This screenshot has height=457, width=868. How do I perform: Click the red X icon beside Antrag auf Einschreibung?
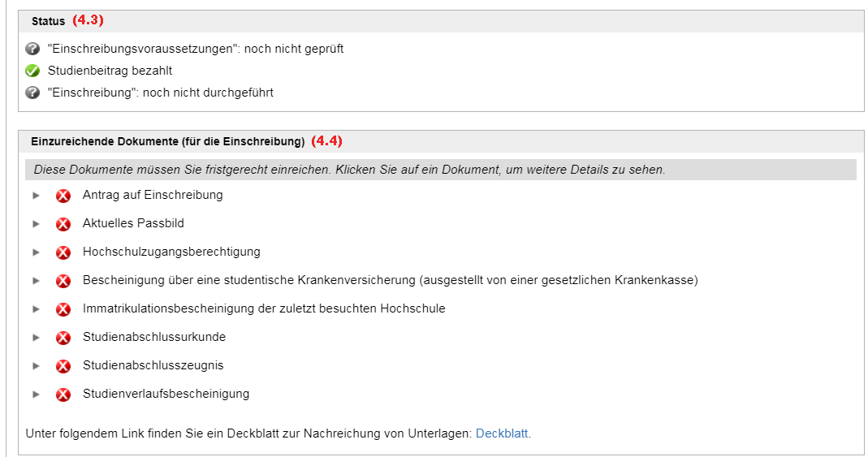tap(63, 196)
